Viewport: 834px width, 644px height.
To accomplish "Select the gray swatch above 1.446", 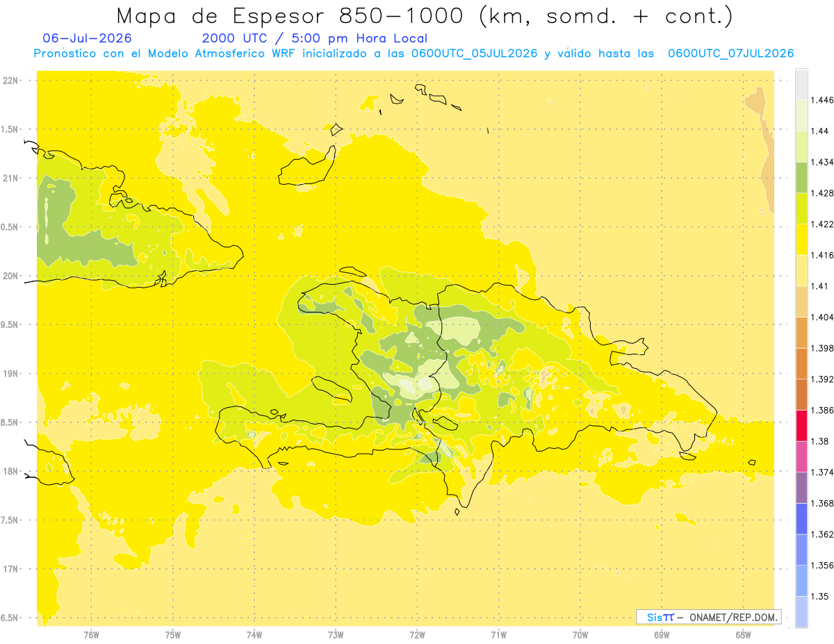I will (801, 84).
